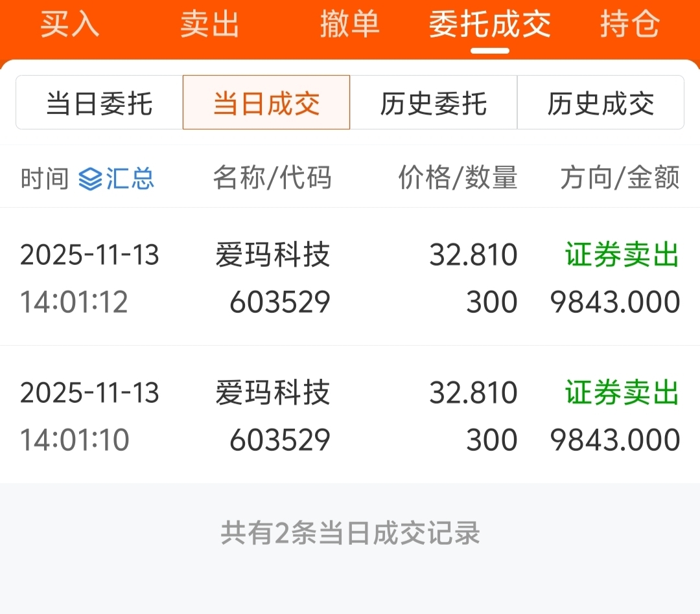Tap the 价格/数量 column header
This screenshot has width=700, height=614.
pos(458,177)
